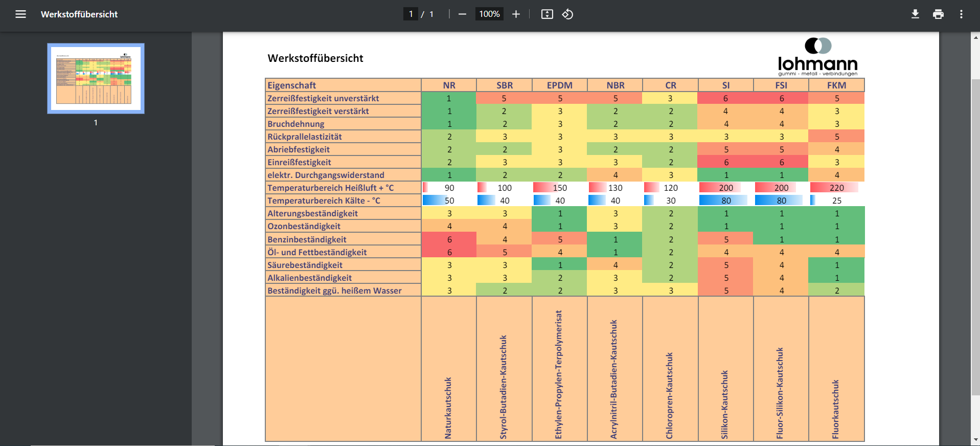The width and height of the screenshot is (980, 446).
Task: Click the zoom out minus button
Action: 462,14
